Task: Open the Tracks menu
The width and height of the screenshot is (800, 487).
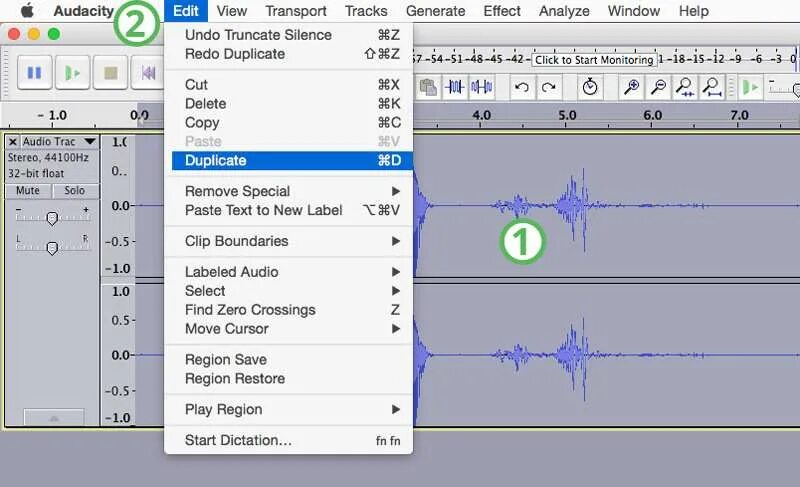Action: (x=366, y=11)
